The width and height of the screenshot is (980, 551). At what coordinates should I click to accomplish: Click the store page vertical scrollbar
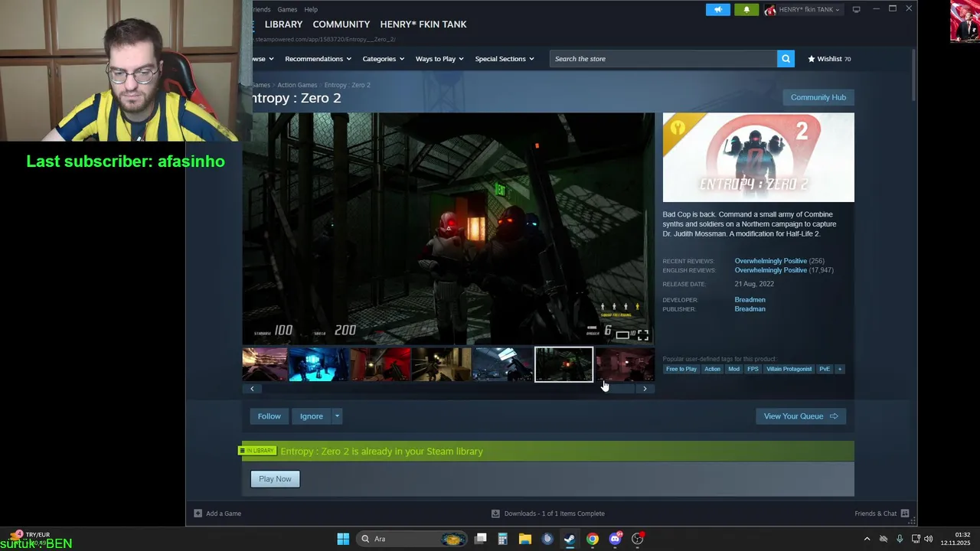coord(913,74)
